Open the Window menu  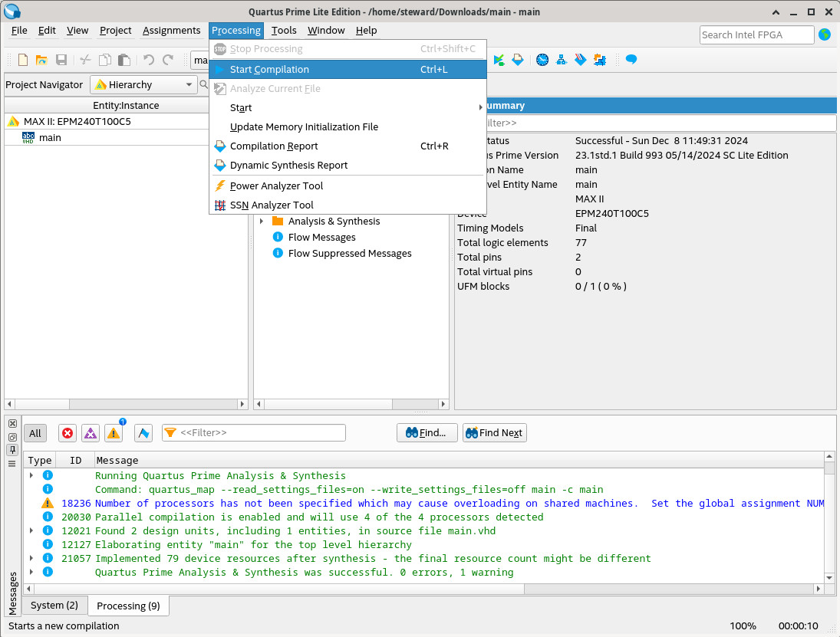click(326, 31)
